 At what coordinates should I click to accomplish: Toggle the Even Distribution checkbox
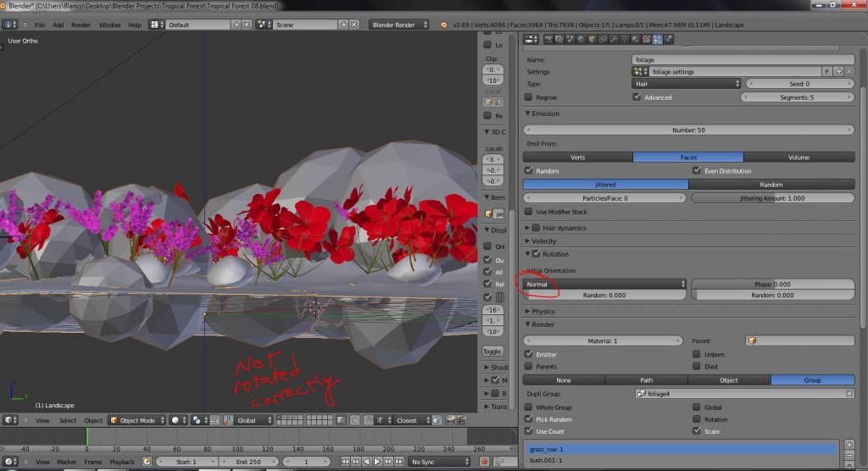(x=697, y=171)
